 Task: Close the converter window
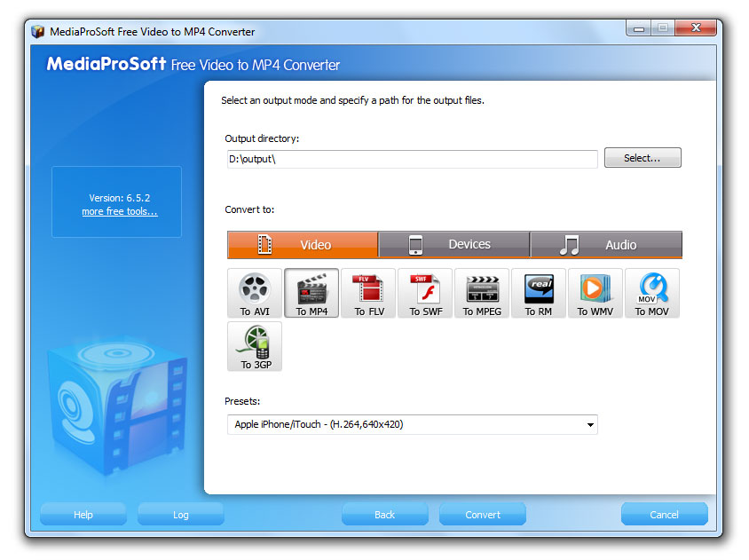point(696,28)
